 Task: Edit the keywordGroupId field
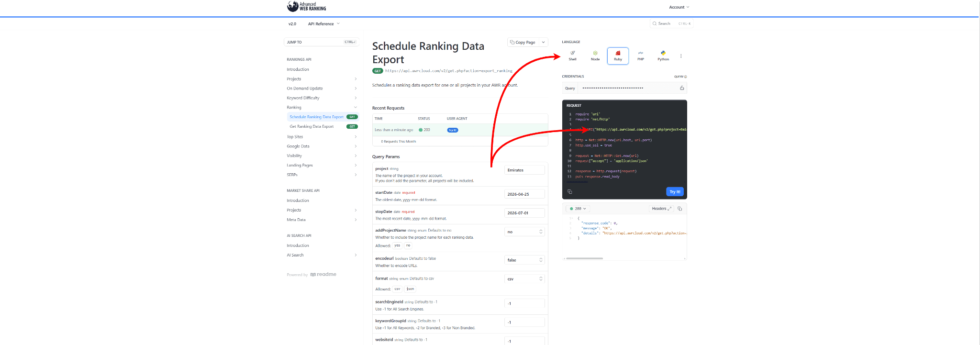pyautogui.click(x=524, y=322)
